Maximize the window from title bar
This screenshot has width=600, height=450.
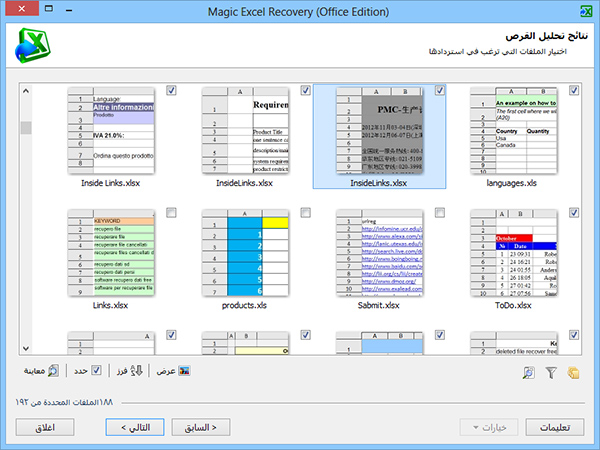49,8
